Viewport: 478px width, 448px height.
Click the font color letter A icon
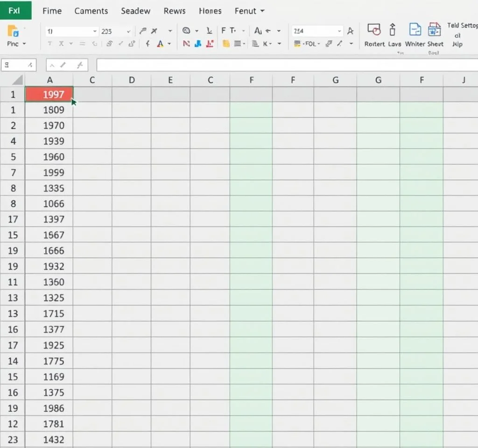160,44
